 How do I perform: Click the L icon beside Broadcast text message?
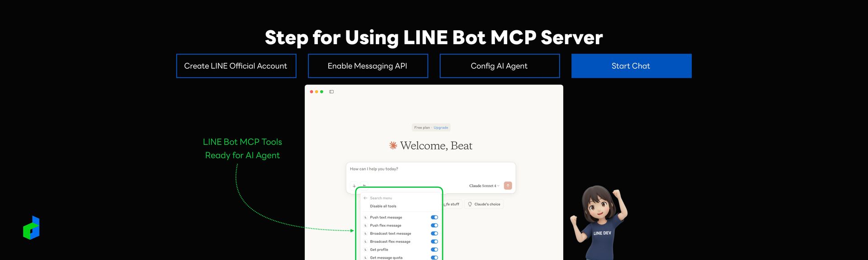365,234
